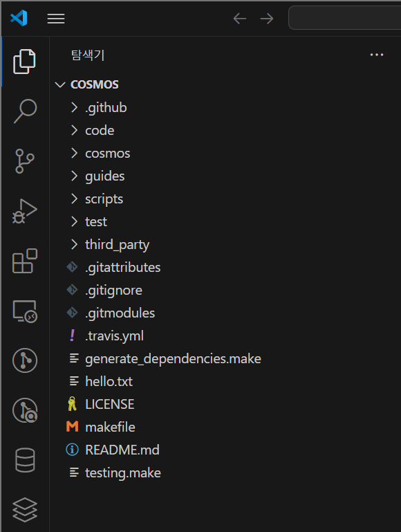Image resolution: width=401 pixels, height=532 pixels.
Task: Open the stacked layers icon in activity bar
Action: [x=25, y=510]
